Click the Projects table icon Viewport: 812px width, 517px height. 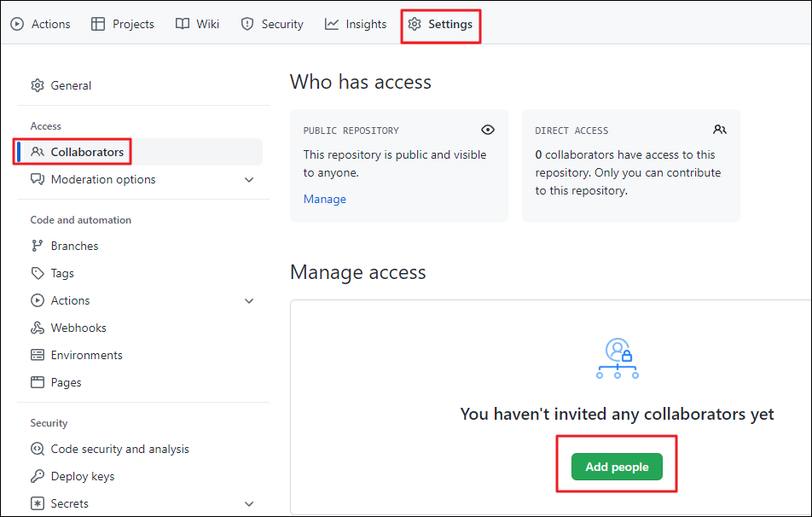[x=98, y=24]
